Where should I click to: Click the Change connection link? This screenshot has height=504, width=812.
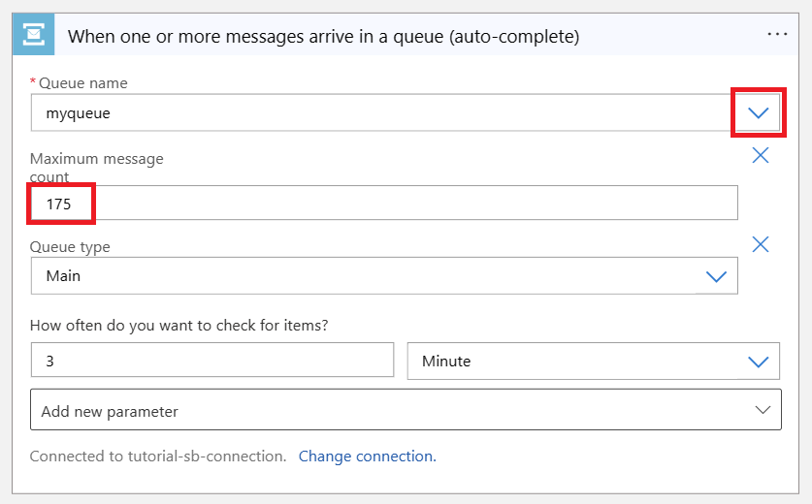coord(368,456)
